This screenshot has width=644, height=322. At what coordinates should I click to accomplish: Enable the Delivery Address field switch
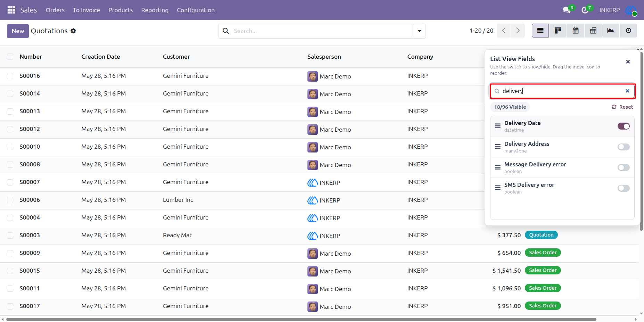[x=624, y=147]
